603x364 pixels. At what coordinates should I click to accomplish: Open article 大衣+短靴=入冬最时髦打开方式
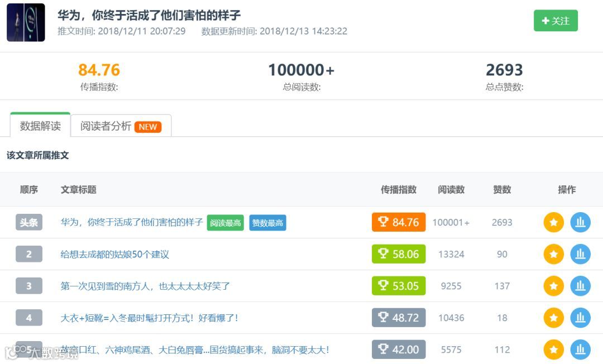click(149, 318)
